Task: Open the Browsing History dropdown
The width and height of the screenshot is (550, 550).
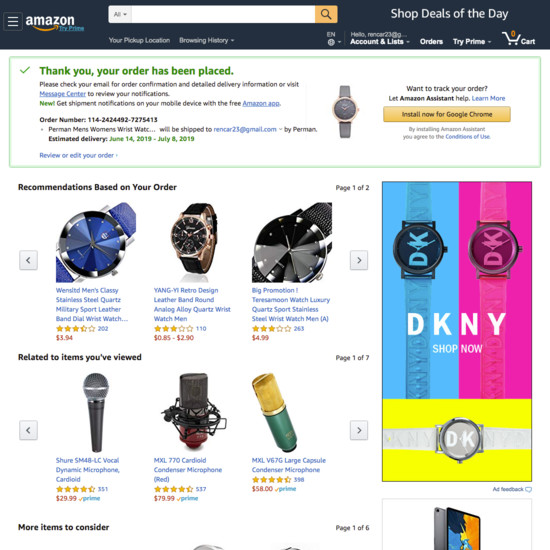Action: click(206, 40)
